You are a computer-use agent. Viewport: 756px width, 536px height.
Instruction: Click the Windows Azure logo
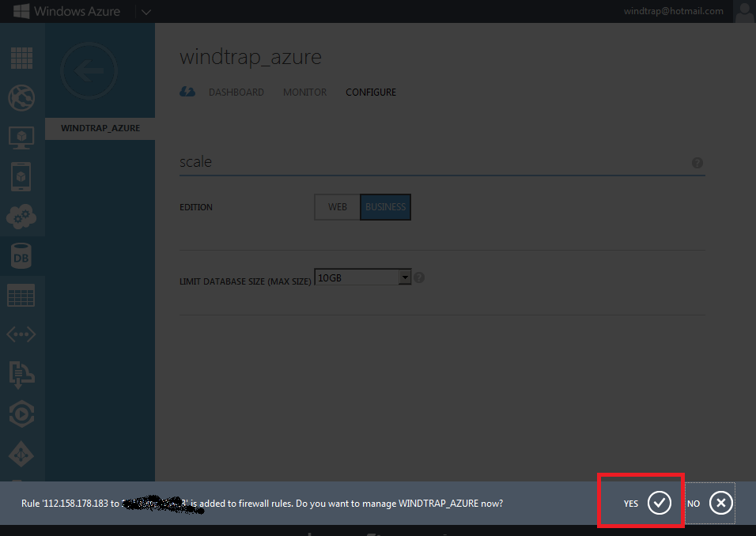(67, 11)
